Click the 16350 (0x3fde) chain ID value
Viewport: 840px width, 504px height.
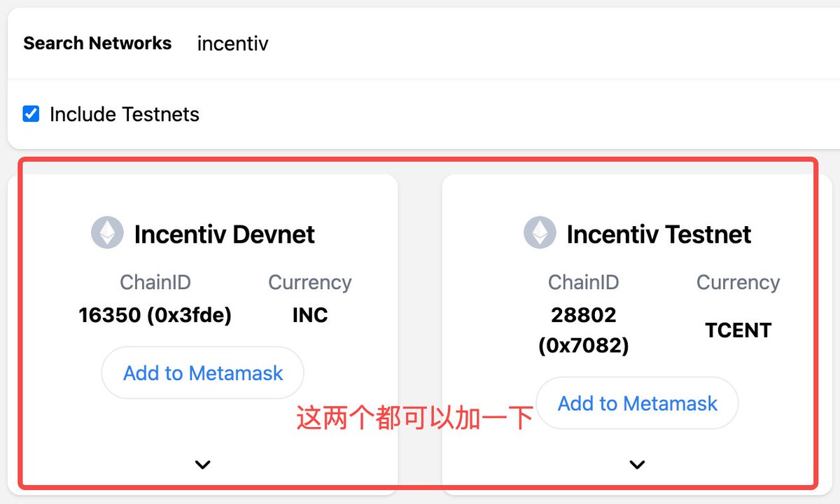pos(155,315)
